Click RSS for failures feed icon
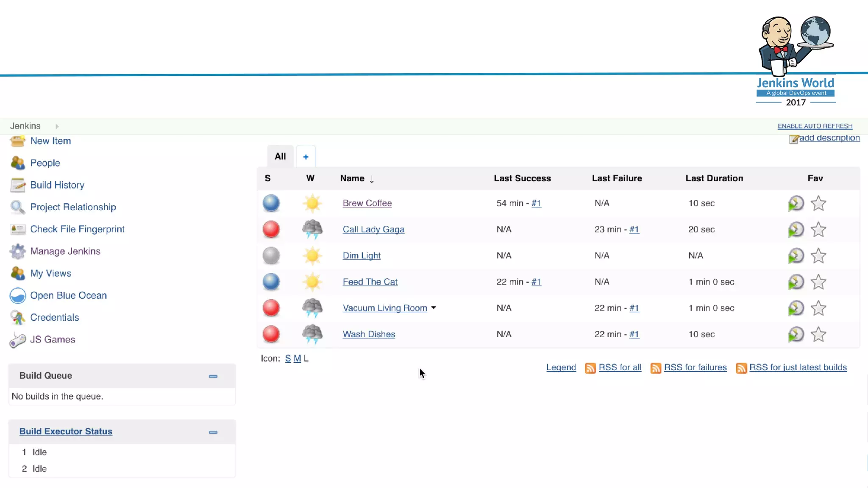Screen dimensions: 868x488 (656, 368)
